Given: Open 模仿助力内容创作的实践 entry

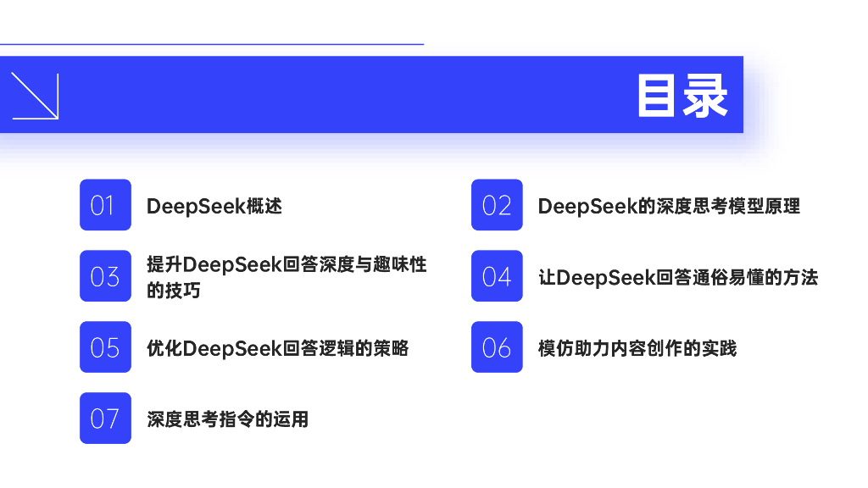Looking at the screenshot, I should [x=637, y=348].
